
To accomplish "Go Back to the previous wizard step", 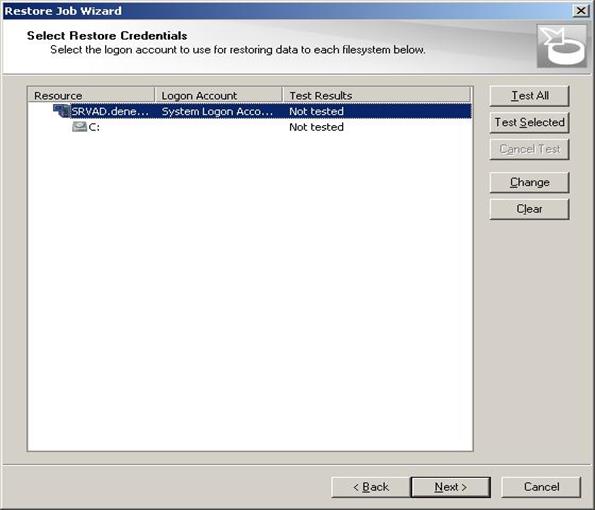I will pos(371,487).
